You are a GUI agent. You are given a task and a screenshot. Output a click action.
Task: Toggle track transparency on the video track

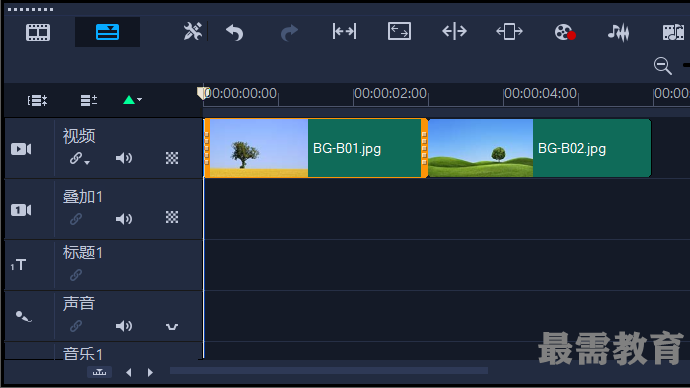pyautogui.click(x=172, y=158)
